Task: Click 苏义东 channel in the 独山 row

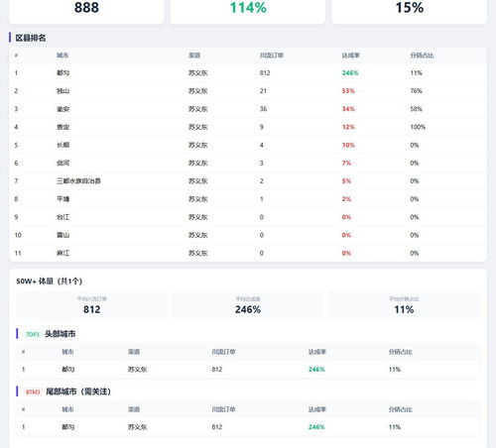Action: click(x=198, y=91)
